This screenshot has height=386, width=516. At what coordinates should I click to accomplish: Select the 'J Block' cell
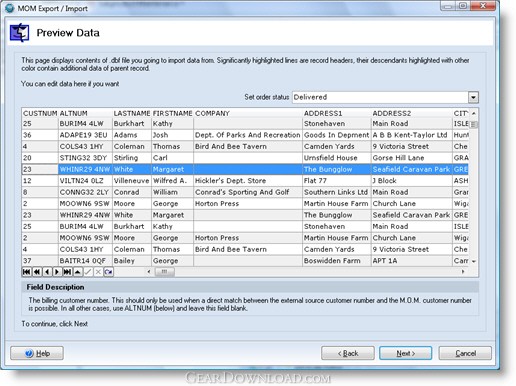pos(412,181)
